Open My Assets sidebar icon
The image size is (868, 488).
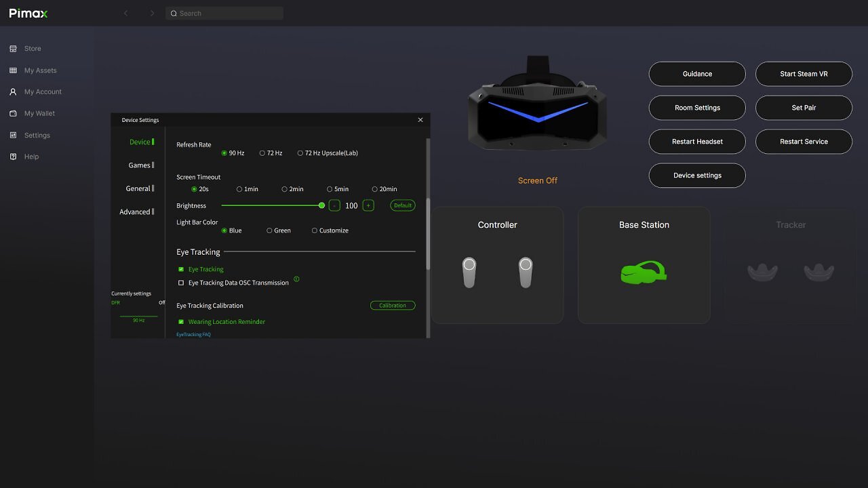pyautogui.click(x=13, y=70)
